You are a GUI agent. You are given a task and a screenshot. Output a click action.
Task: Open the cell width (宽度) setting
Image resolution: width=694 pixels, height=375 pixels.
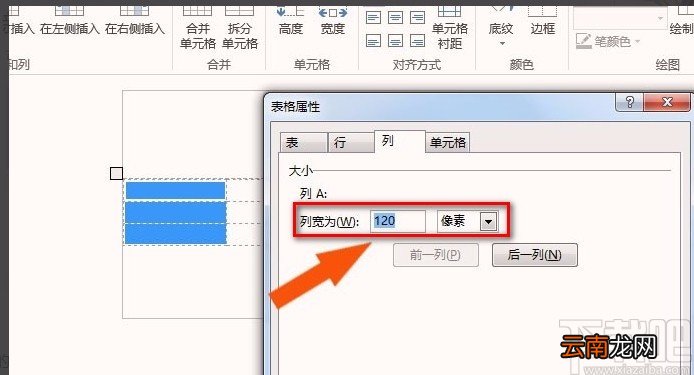pos(332,21)
